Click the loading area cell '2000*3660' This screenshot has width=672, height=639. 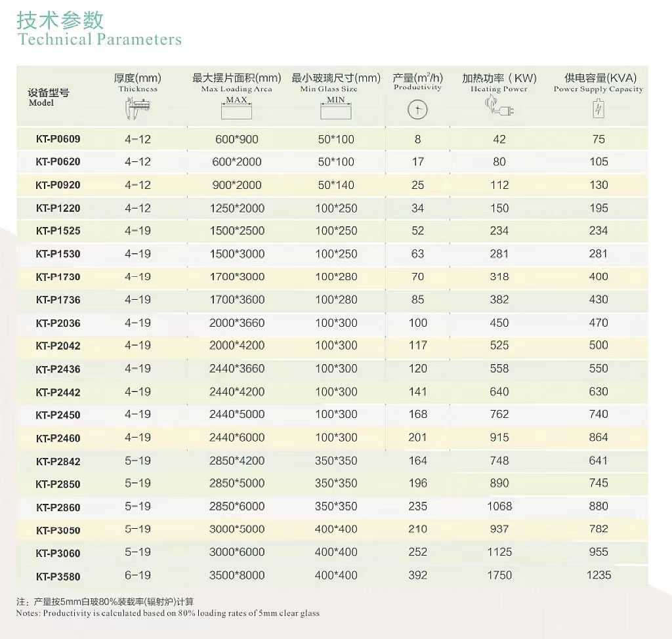point(237,323)
